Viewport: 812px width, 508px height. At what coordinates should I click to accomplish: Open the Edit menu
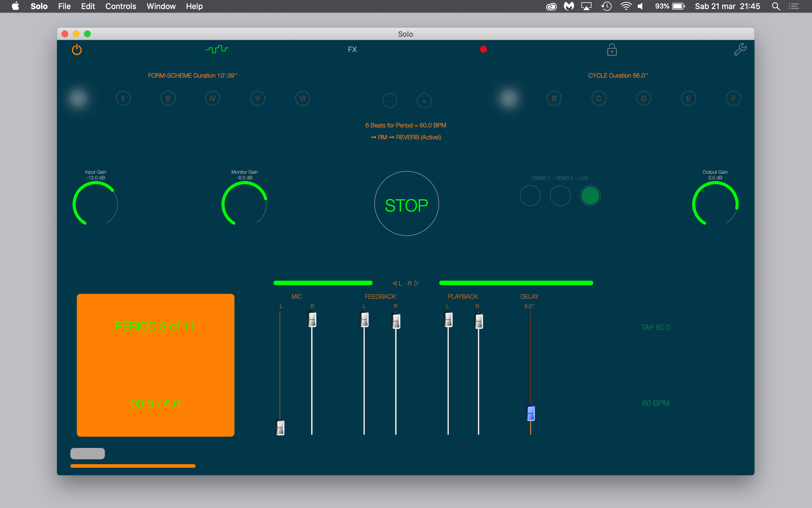point(88,6)
